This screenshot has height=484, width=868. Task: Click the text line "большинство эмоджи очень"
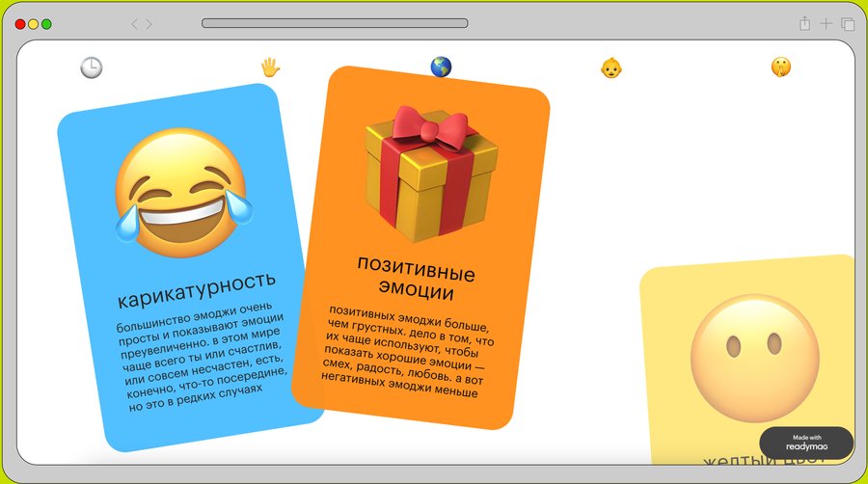194,317
